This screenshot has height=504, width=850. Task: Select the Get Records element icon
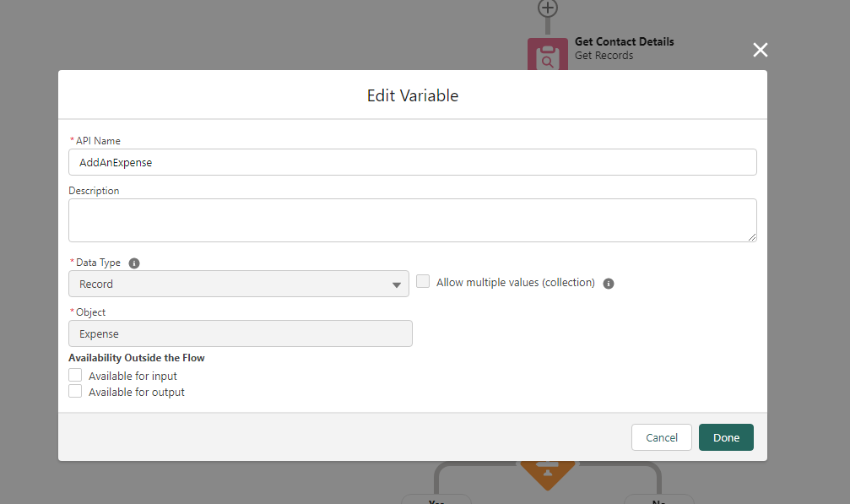tap(547, 56)
